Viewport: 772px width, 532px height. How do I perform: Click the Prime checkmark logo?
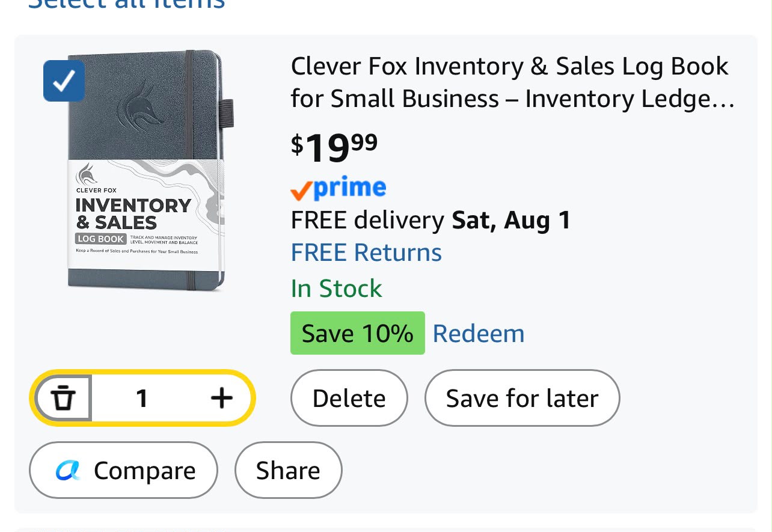point(338,189)
